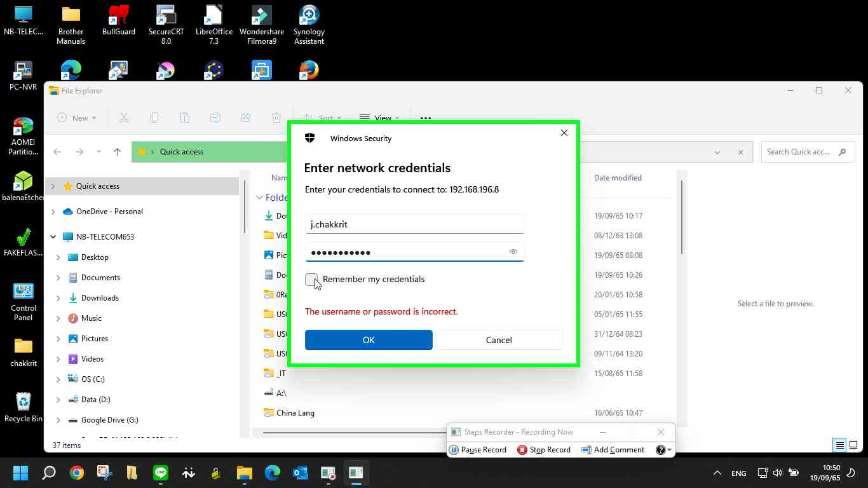The height and width of the screenshot is (488, 868).
Task: Expand the Downloads folder in sidebar
Action: coord(58,298)
